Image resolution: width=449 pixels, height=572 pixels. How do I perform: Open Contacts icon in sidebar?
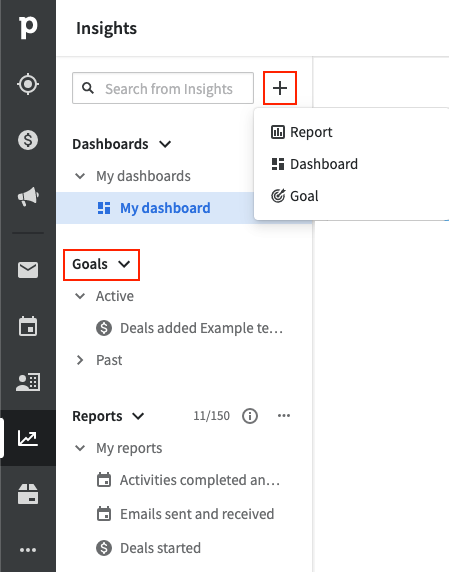pos(28,382)
